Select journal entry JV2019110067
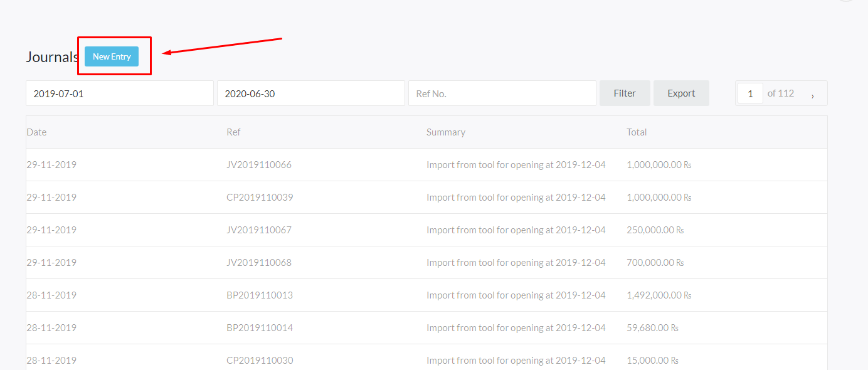The width and height of the screenshot is (868, 370). 259,230
